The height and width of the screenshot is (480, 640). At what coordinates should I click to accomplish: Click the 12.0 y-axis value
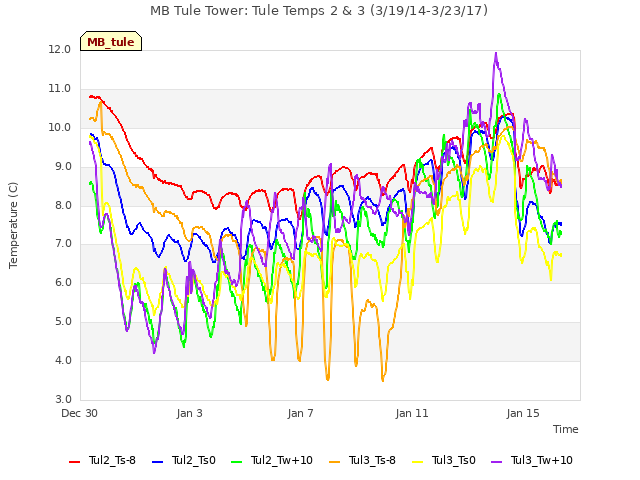60,49
